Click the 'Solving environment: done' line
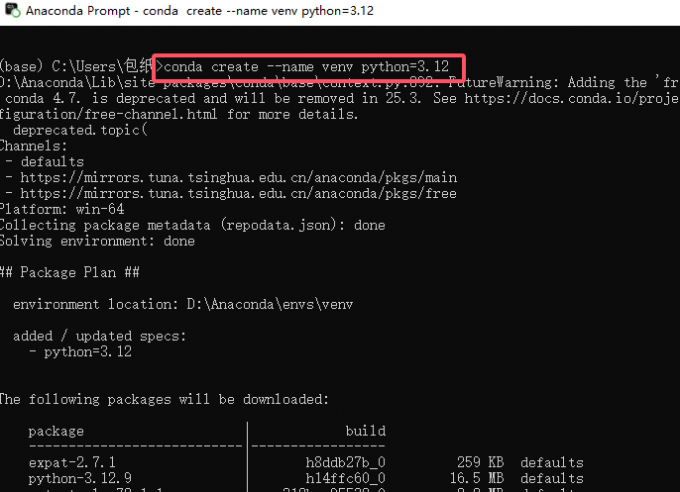This screenshot has width=680, height=492. point(97,241)
